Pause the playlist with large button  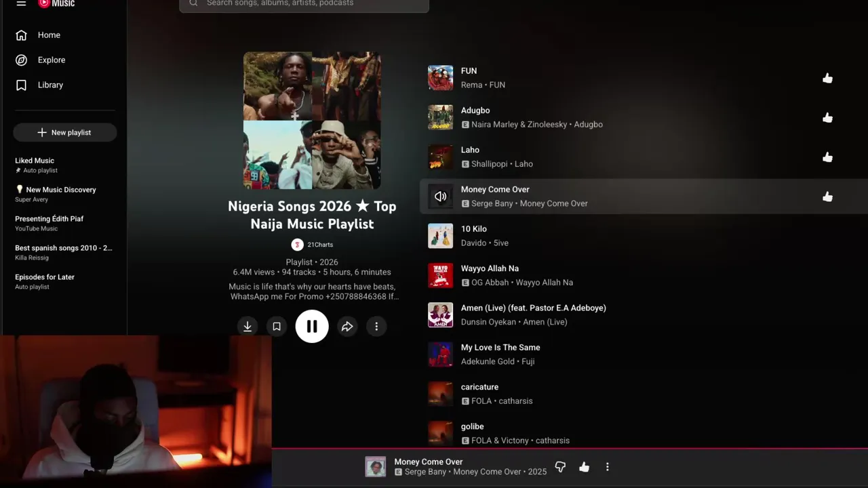coord(312,327)
